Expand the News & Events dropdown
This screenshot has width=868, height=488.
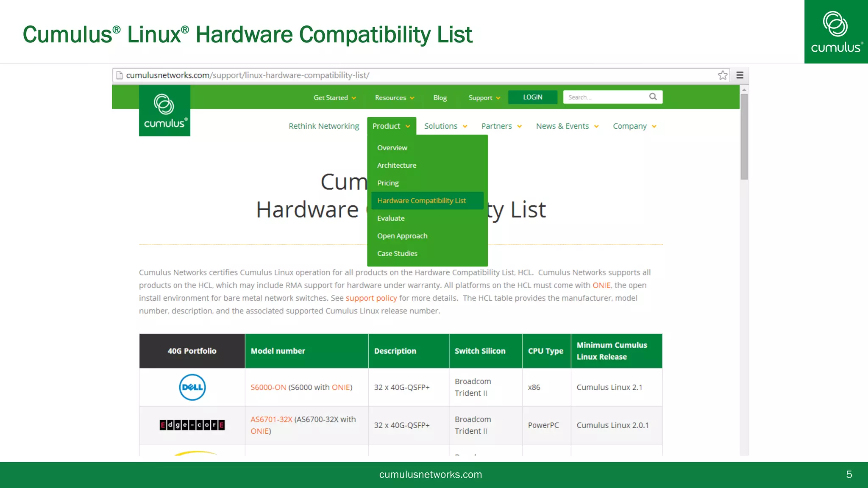[x=568, y=126]
